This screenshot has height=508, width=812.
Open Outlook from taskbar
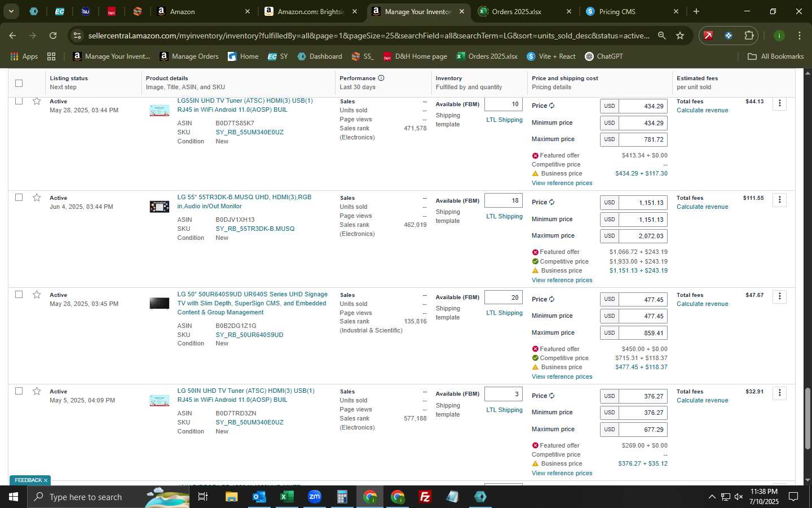pos(259,497)
